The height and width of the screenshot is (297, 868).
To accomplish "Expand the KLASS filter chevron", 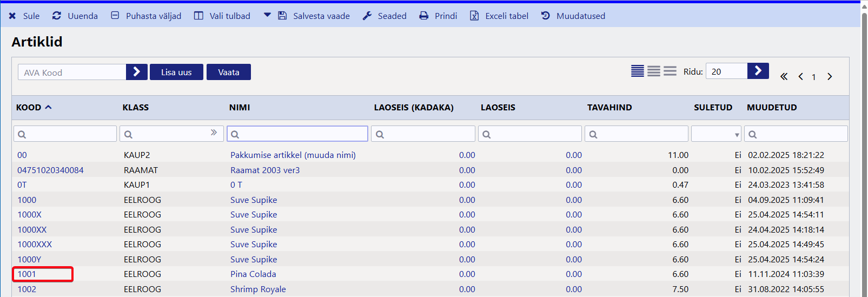I will coord(214,133).
